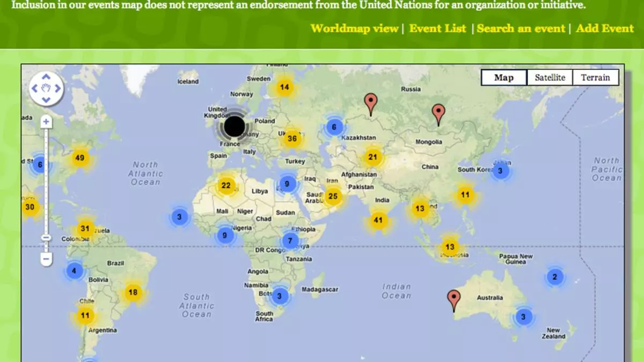
Task: Click the map zoom slider handle
Action: point(46,238)
